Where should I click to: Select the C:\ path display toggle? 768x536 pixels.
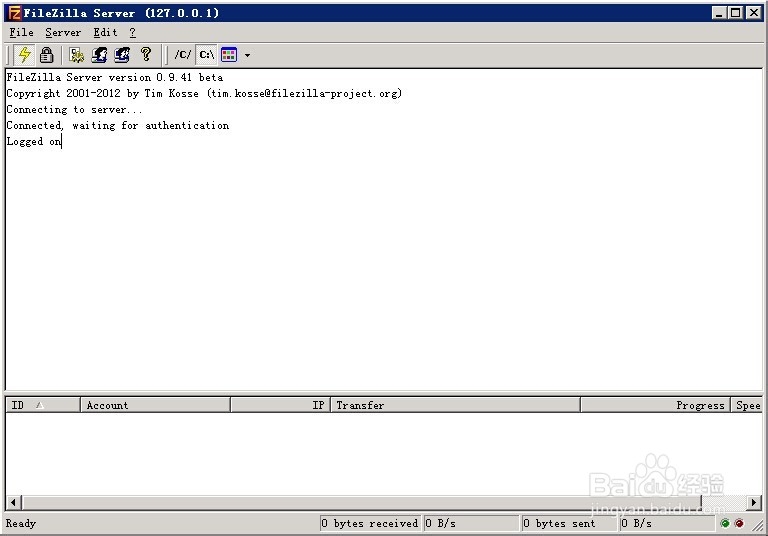click(206, 54)
